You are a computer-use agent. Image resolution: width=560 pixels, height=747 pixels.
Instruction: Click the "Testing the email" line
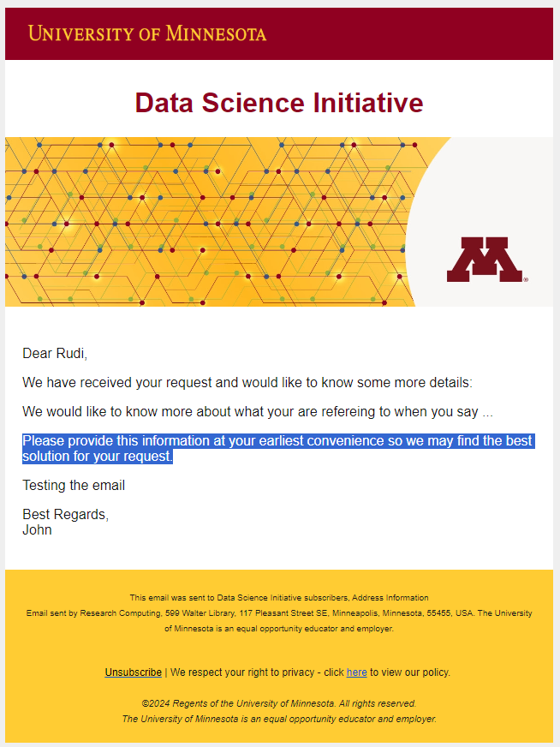click(x=74, y=486)
